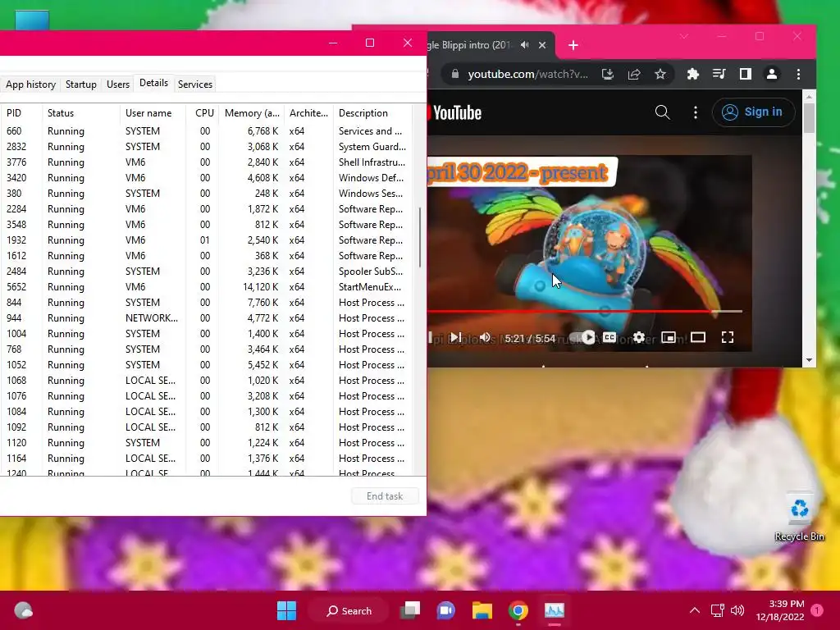Select the Windows Defender process PID 3420
The image size is (840, 630).
click(x=206, y=177)
